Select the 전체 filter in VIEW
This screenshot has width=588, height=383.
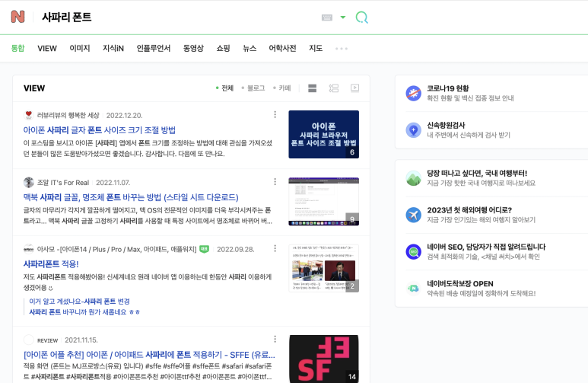pyautogui.click(x=224, y=88)
